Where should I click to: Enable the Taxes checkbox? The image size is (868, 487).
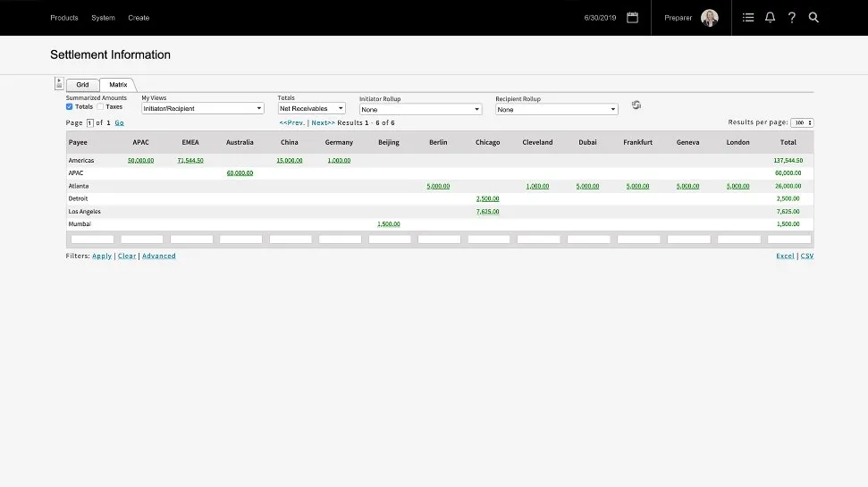pos(101,106)
